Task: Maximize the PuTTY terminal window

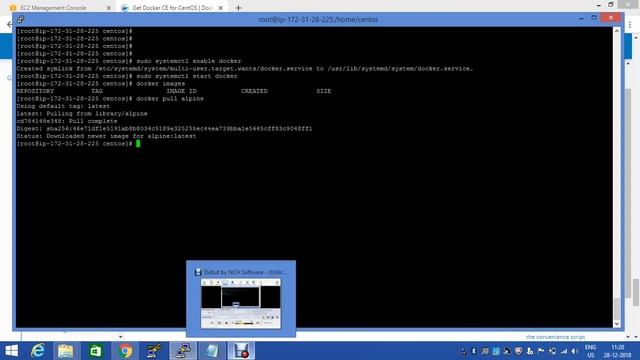Action: 594,18
